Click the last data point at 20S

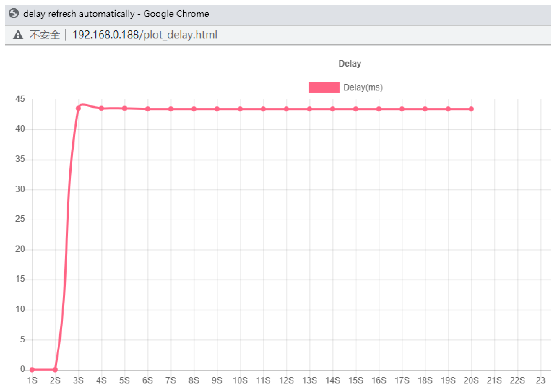point(471,109)
